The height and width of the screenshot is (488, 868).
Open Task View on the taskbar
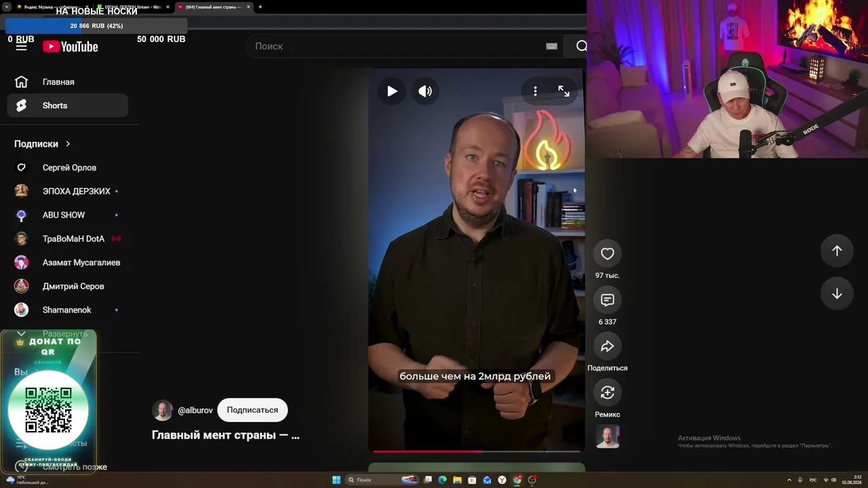pos(428,480)
